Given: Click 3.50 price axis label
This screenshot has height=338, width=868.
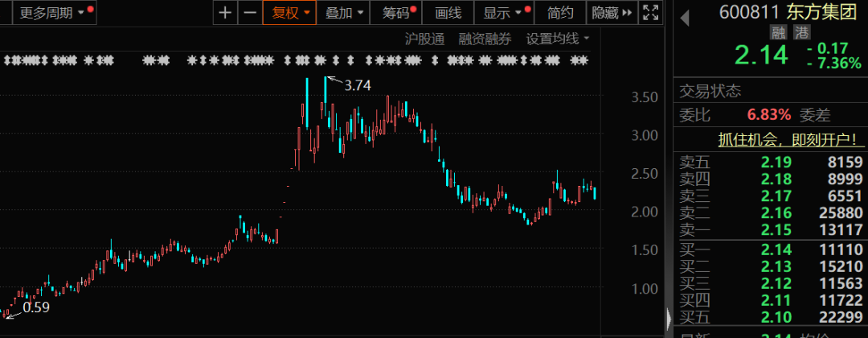Looking at the screenshot, I should point(645,97).
